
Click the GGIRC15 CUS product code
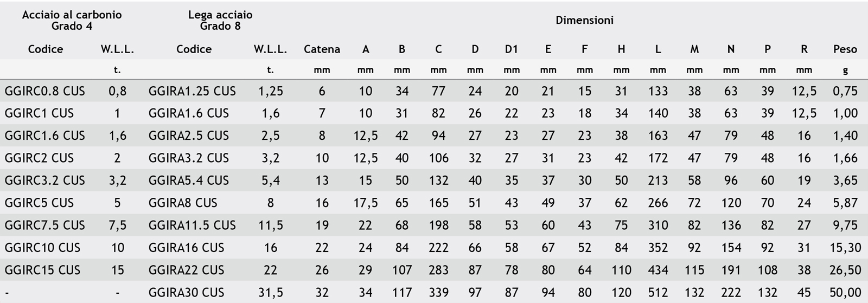[42, 270]
